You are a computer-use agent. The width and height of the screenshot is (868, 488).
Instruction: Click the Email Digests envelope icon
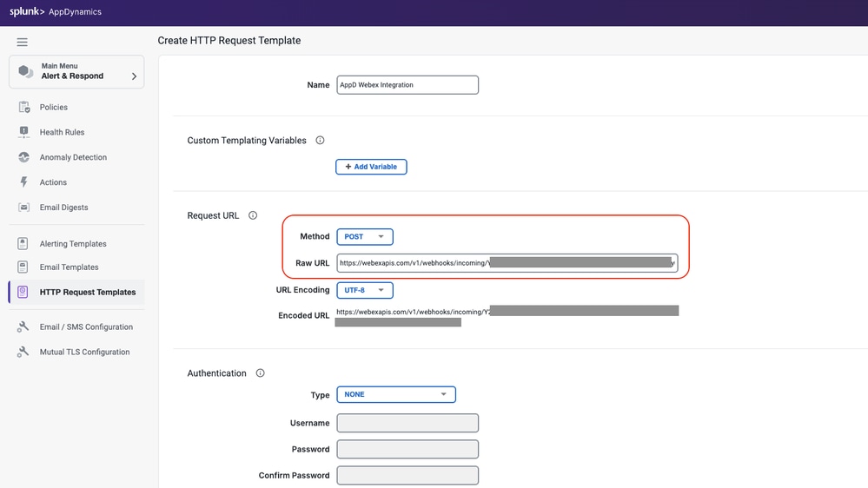23,208
